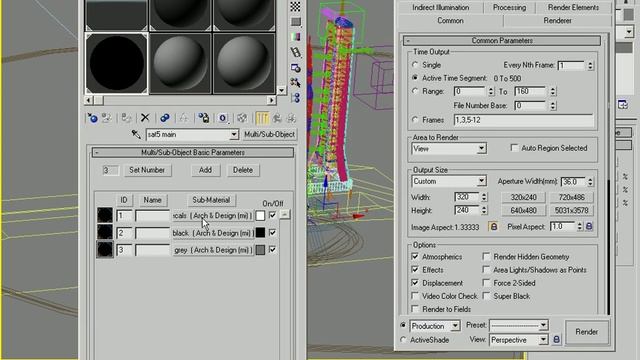Toggle the checkered Background icon
Viewport: 640px width, 360px height.
296,6
